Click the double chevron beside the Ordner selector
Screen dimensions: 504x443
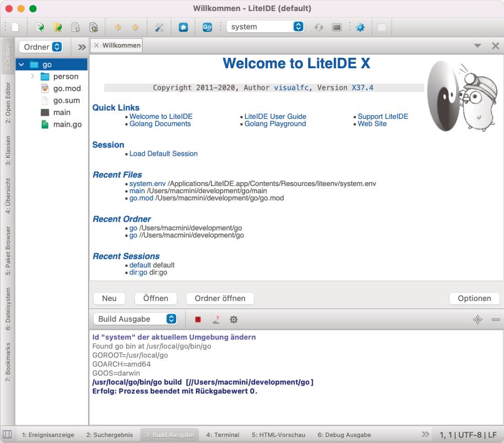(82, 47)
